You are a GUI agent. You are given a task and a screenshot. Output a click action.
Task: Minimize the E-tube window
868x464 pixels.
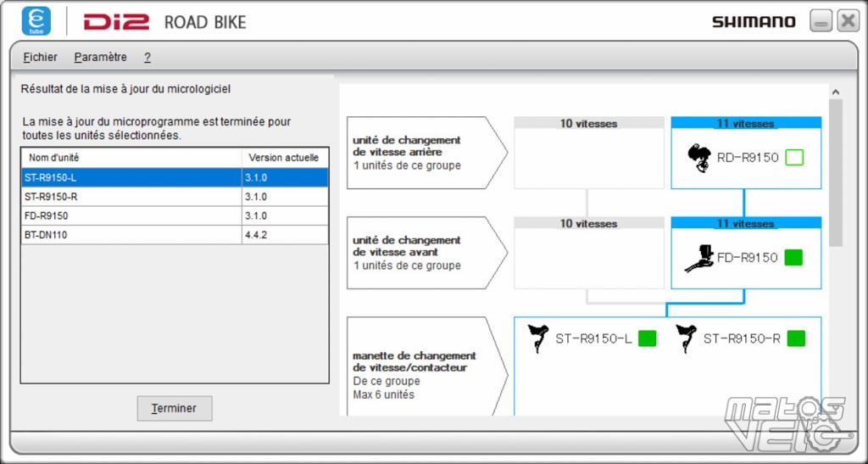click(821, 21)
